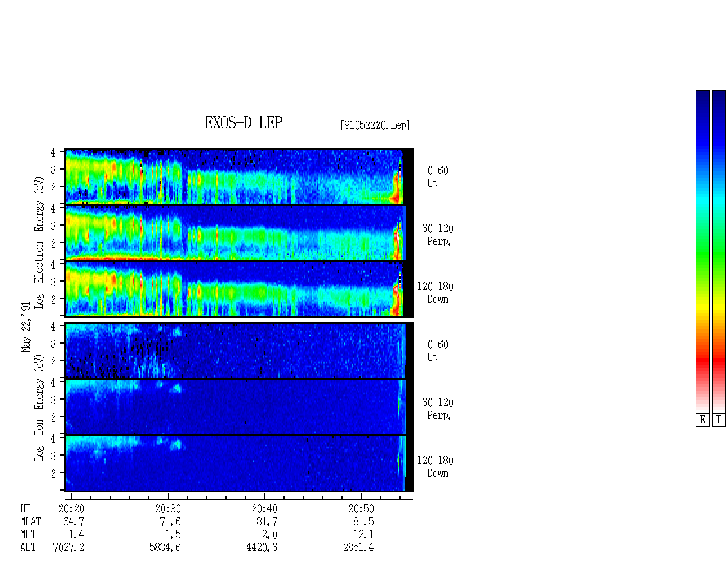Click the ALT value 4420.6
Screen dimensions: 728x564
tap(262, 548)
